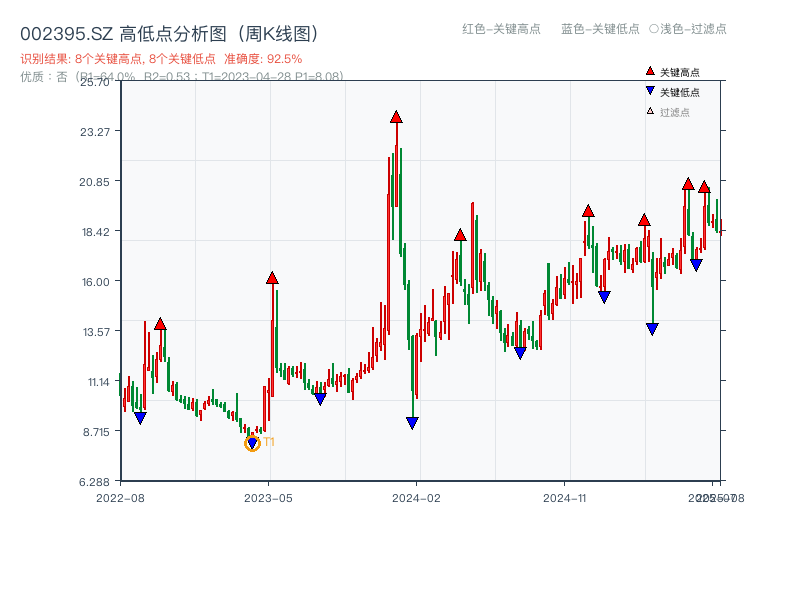Click the 25.70 top value on price axis
800x600 pixels.
point(92,83)
